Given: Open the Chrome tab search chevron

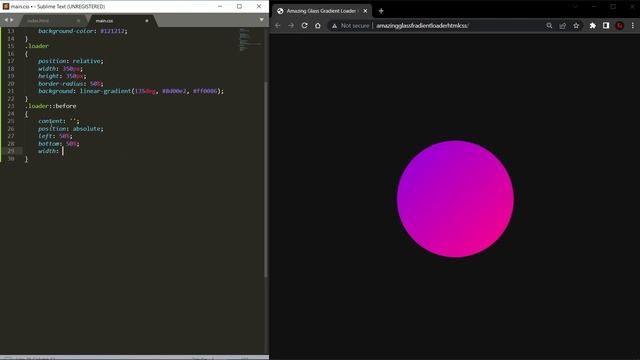Looking at the screenshot, I should [575, 7].
